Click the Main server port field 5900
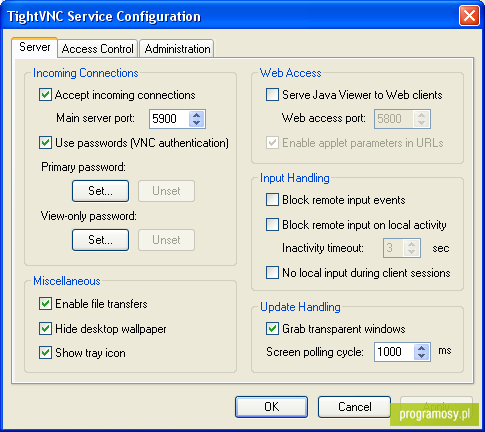Image resolution: width=485 pixels, height=432 pixels. 169,119
